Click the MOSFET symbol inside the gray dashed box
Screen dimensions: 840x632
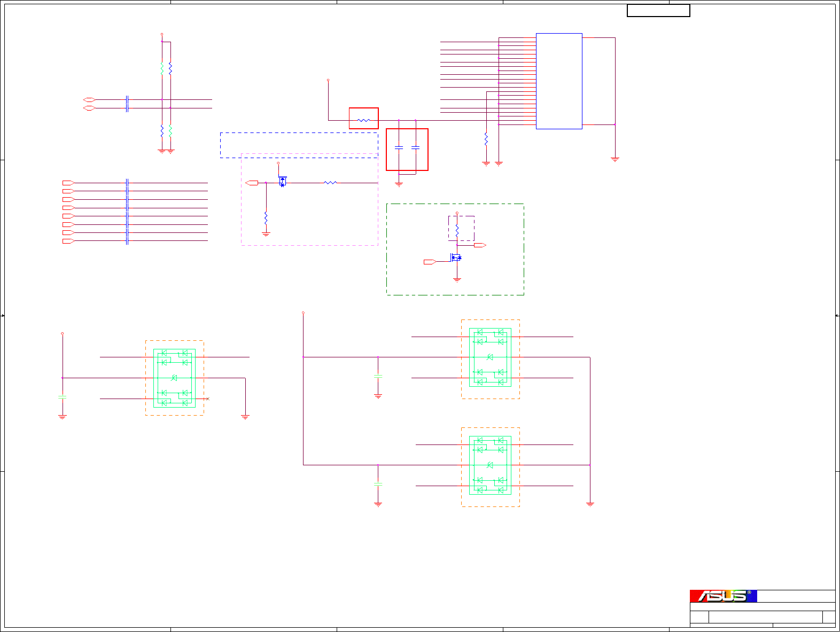pyautogui.click(x=282, y=182)
